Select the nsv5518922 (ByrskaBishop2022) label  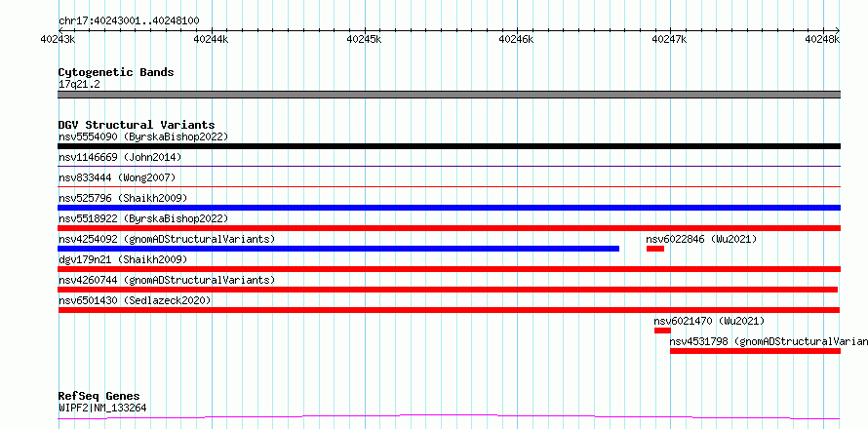pyautogui.click(x=143, y=218)
